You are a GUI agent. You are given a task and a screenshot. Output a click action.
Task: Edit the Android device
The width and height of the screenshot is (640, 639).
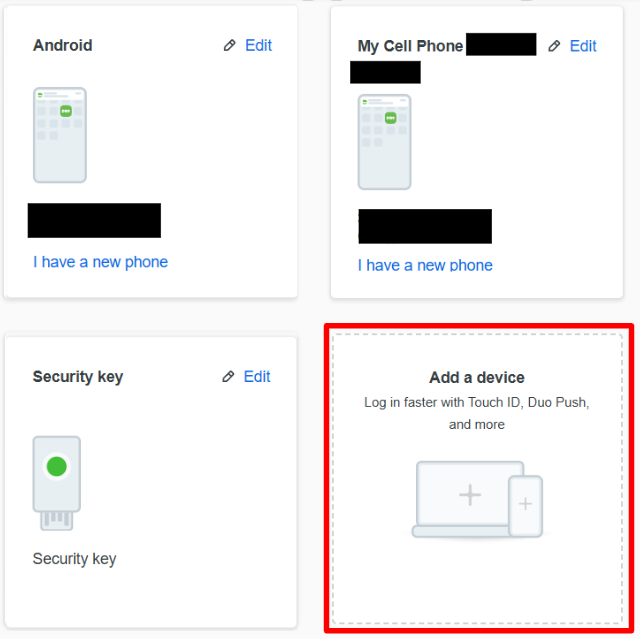(x=258, y=46)
